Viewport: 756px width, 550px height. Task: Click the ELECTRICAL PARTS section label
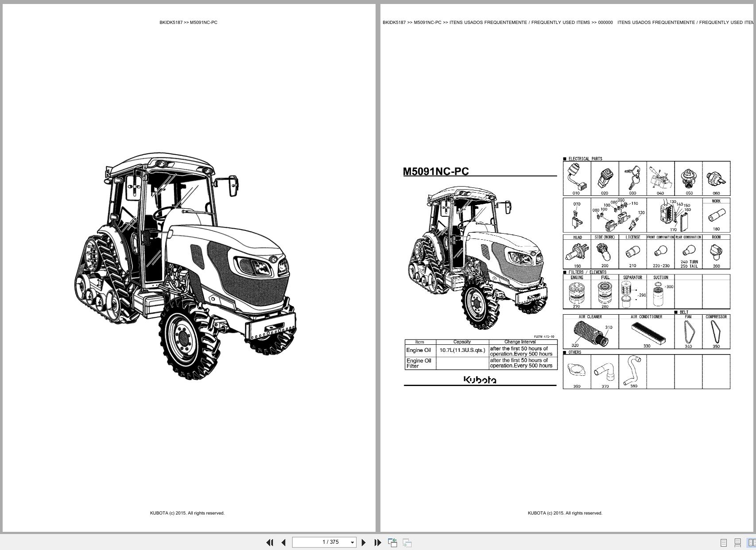(x=585, y=159)
